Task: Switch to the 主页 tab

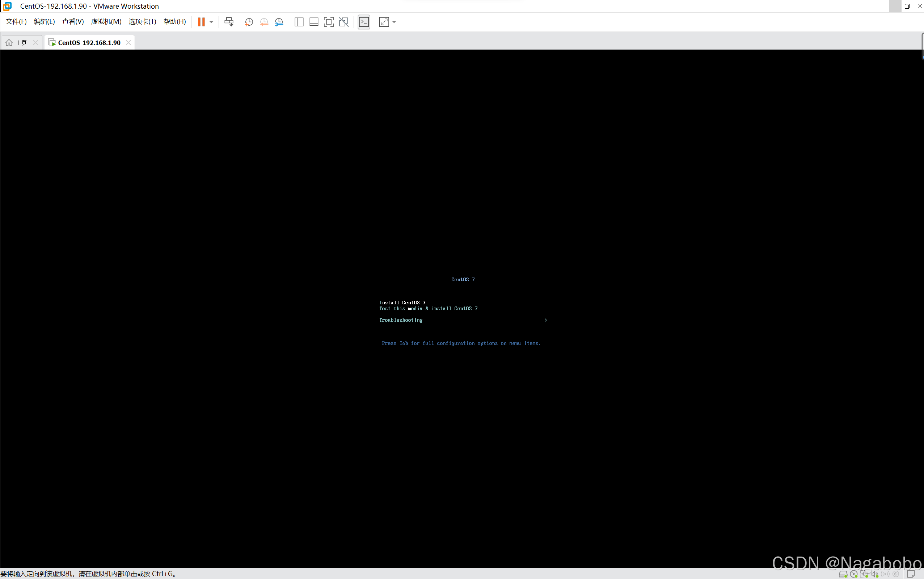Action: pyautogui.click(x=17, y=42)
